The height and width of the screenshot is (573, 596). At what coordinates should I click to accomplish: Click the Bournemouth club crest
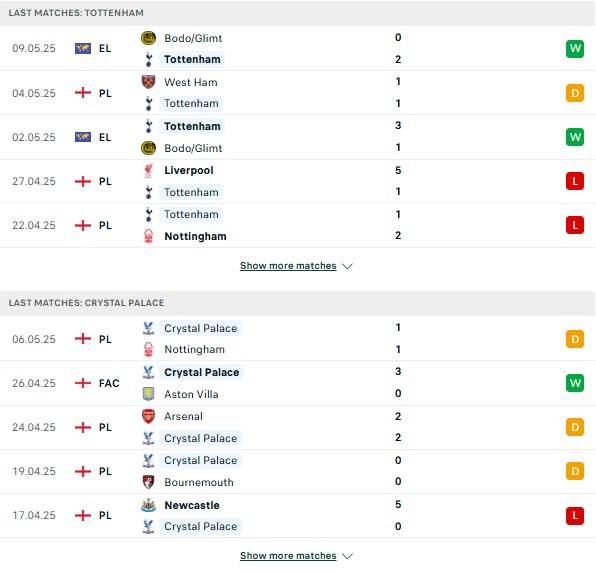[x=148, y=482]
